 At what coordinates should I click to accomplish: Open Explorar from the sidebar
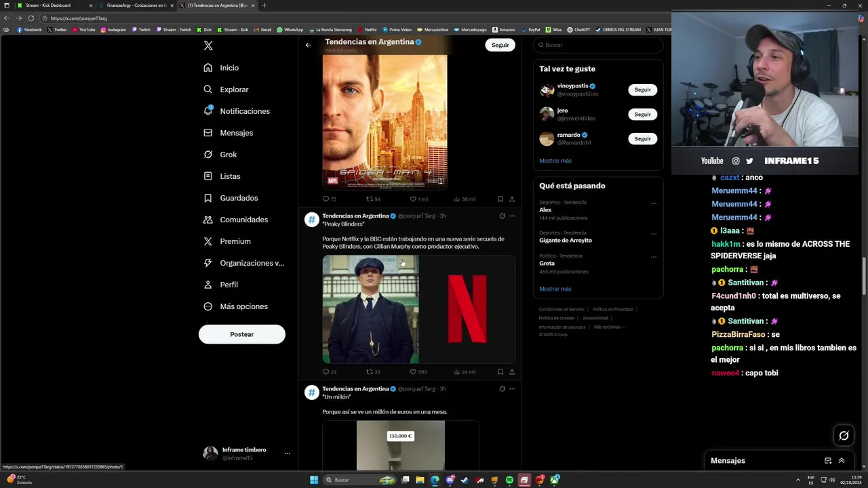point(226,89)
